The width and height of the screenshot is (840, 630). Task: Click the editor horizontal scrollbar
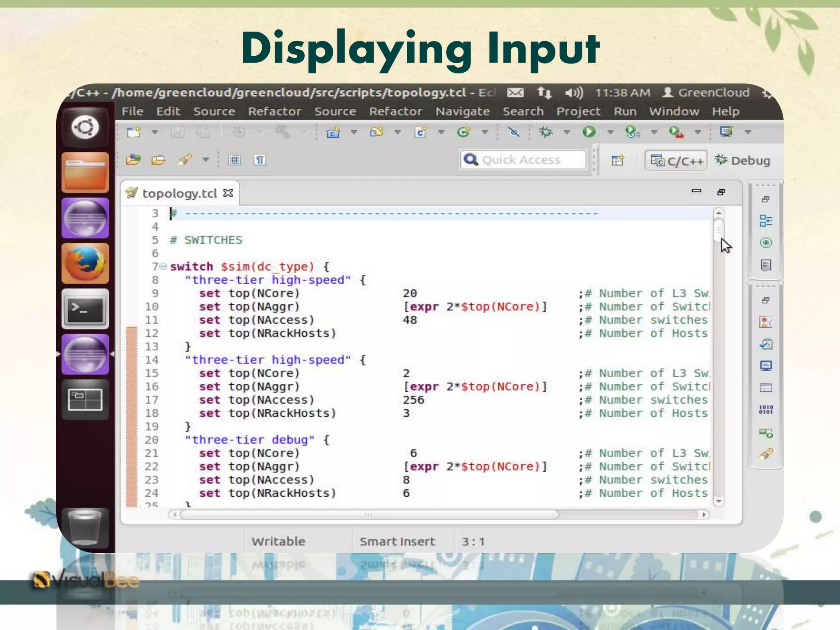[369, 514]
